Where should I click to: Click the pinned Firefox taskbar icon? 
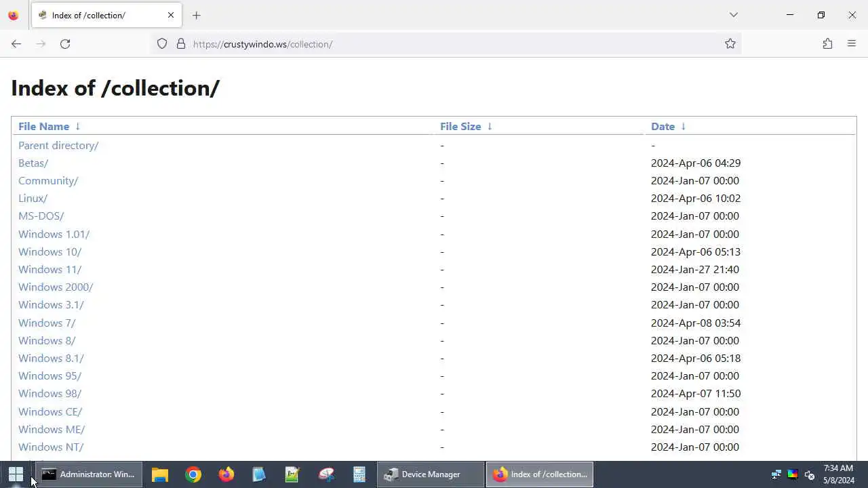click(x=226, y=474)
